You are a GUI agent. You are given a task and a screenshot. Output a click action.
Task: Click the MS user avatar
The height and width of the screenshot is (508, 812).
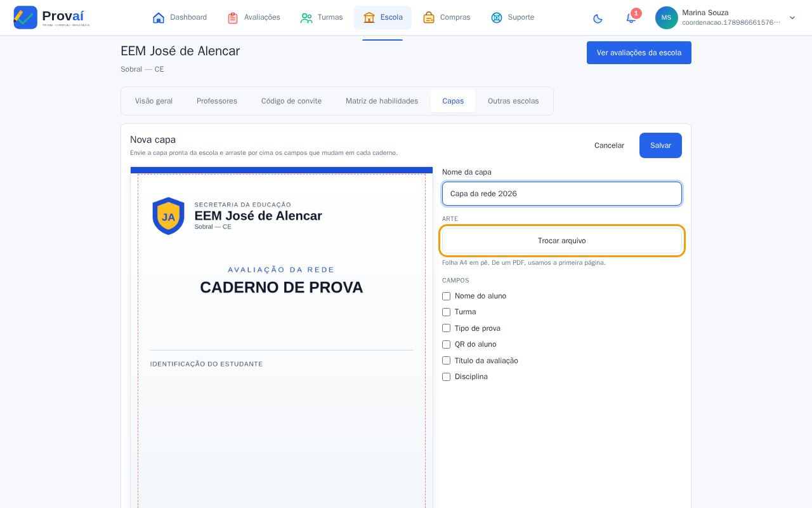pyautogui.click(x=666, y=18)
